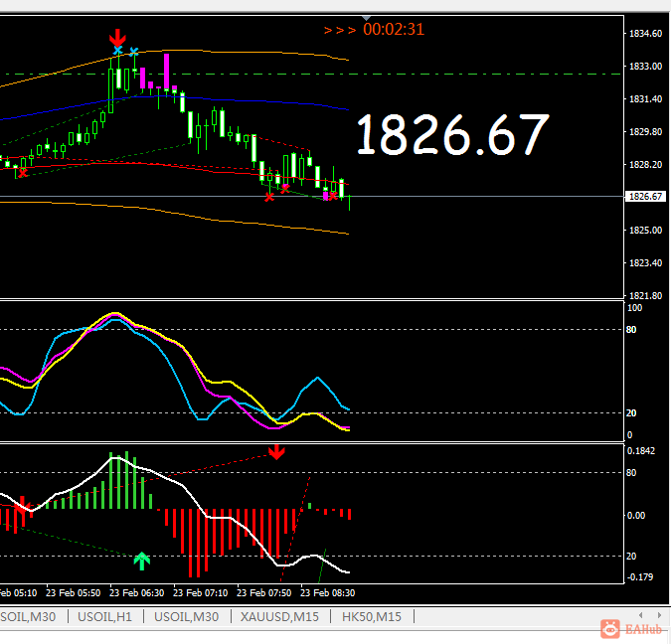Click the 1833.00 price axis label

click(645, 66)
